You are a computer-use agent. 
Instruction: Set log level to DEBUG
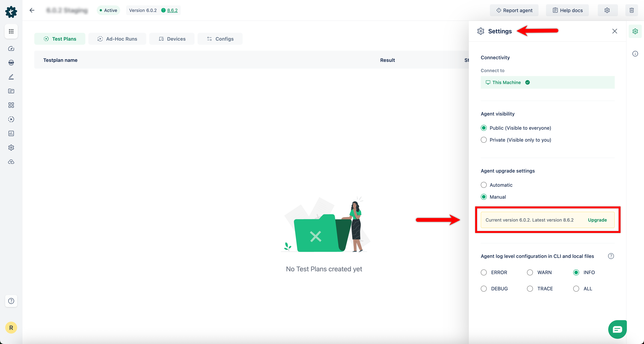click(x=484, y=288)
